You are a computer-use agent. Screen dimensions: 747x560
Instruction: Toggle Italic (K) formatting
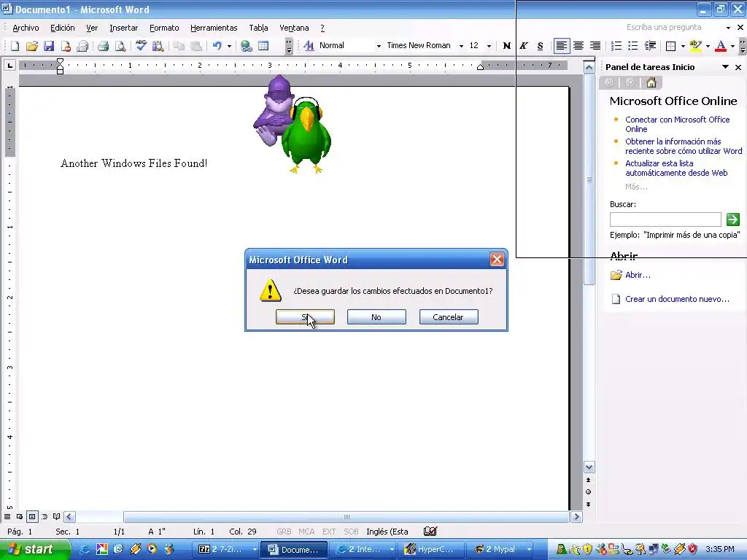[x=524, y=46]
